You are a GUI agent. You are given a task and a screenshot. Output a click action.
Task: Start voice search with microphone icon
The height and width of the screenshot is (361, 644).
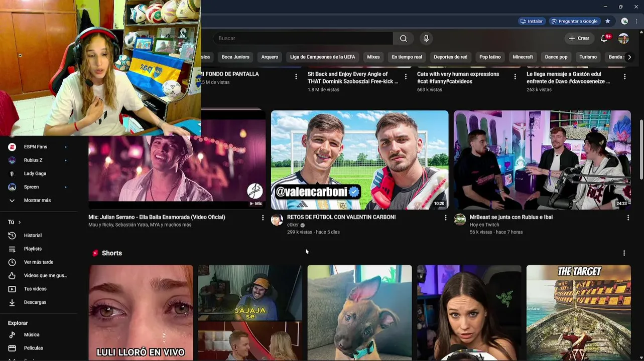point(426,39)
